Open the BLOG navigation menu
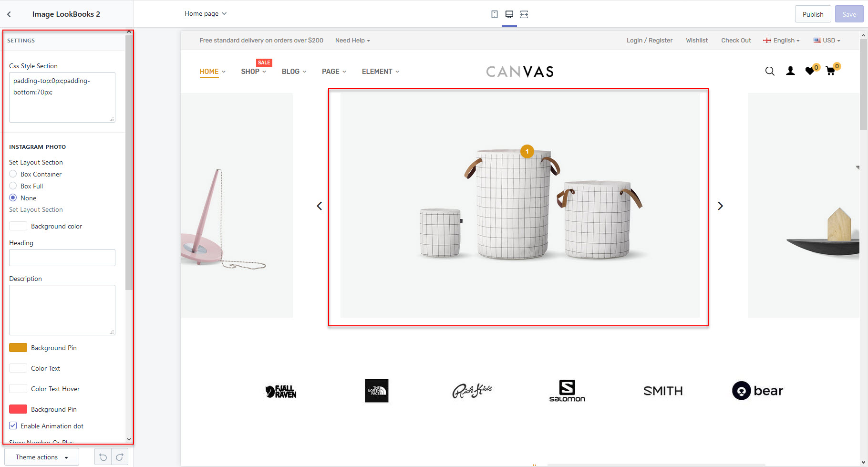Viewport: 868px width, 467px height. tap(294, 72)
